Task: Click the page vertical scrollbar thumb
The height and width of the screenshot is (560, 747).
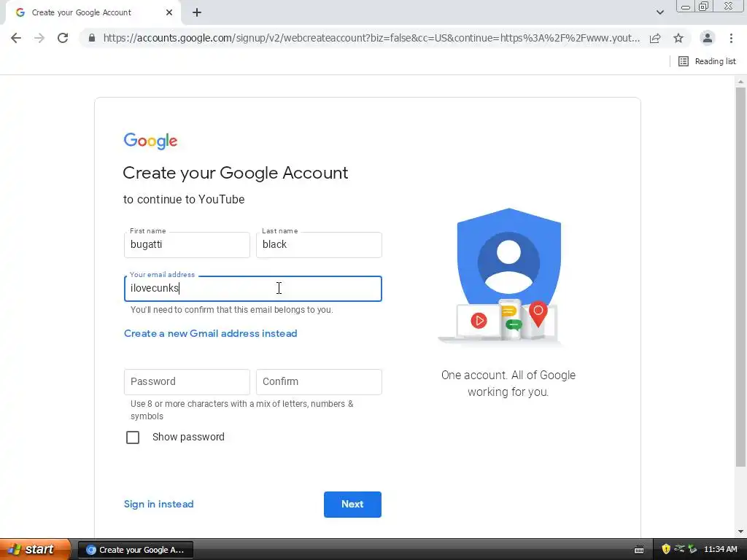Action: [x=740, y=276]
